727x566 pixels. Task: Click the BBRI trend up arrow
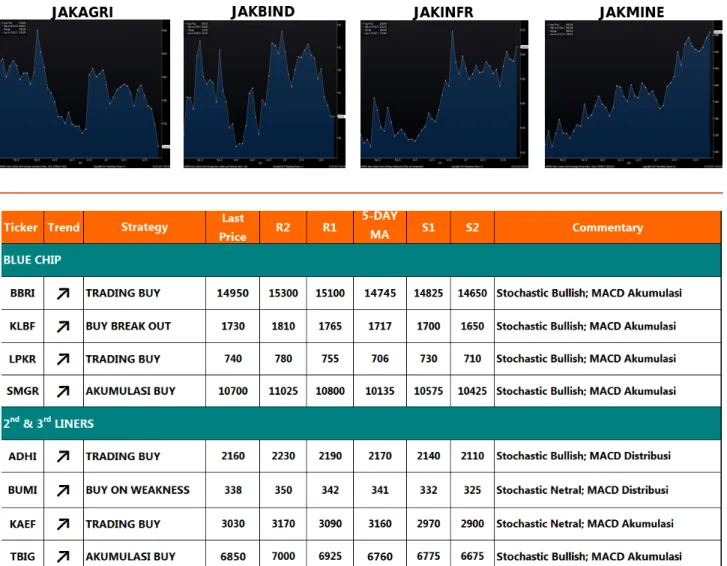63,293
